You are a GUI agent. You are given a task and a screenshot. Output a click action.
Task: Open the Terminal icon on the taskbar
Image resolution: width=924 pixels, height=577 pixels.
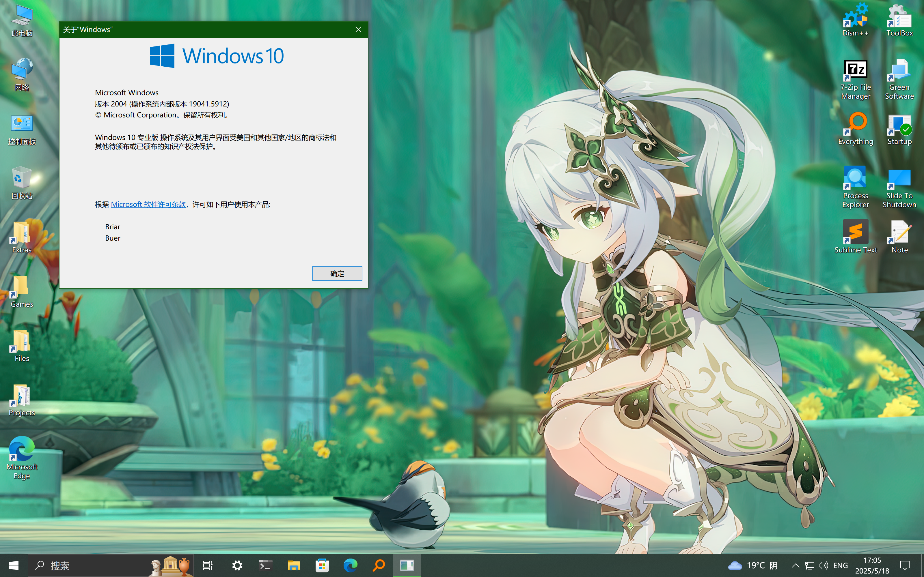(265, 565)
